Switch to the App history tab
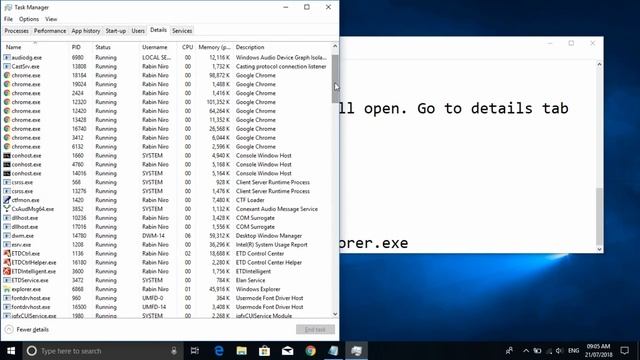 click(x=86, y=31)
